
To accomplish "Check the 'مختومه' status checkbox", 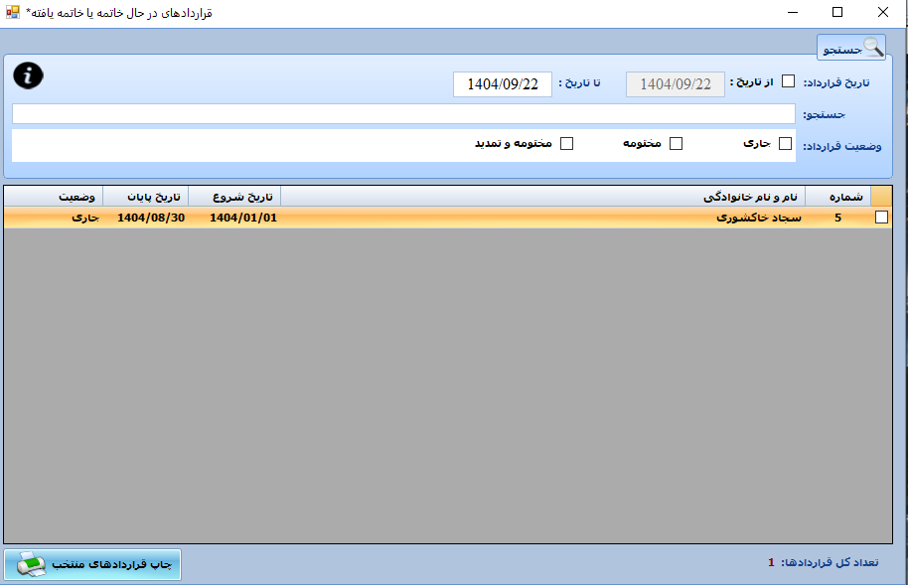I will click(x=676, y=144).
